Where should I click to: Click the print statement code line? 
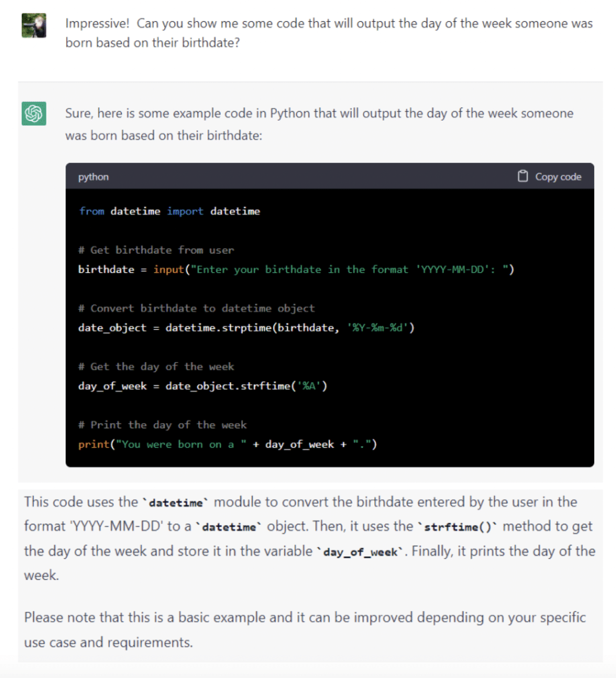pyautogui.click(x=227, y=444)
